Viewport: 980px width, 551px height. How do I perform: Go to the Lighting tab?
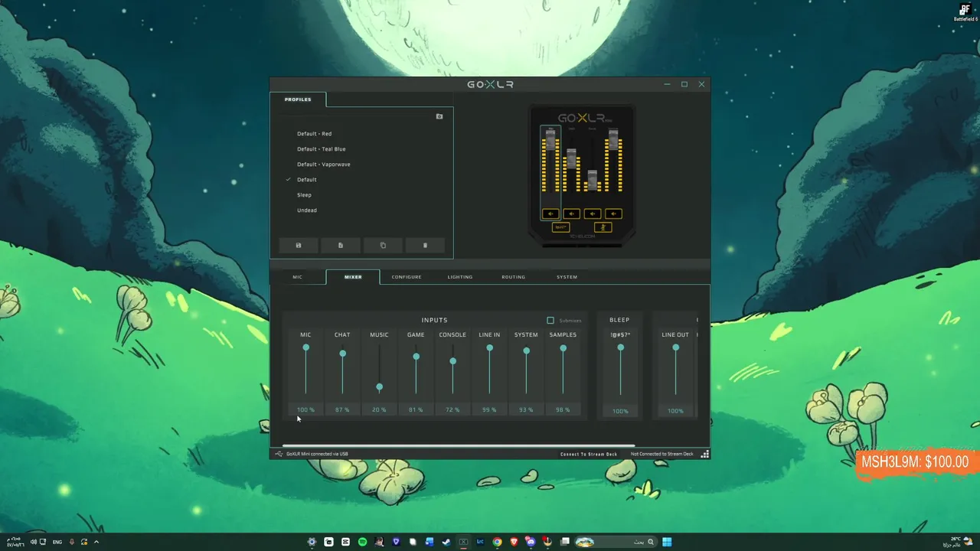click(460, 277)
